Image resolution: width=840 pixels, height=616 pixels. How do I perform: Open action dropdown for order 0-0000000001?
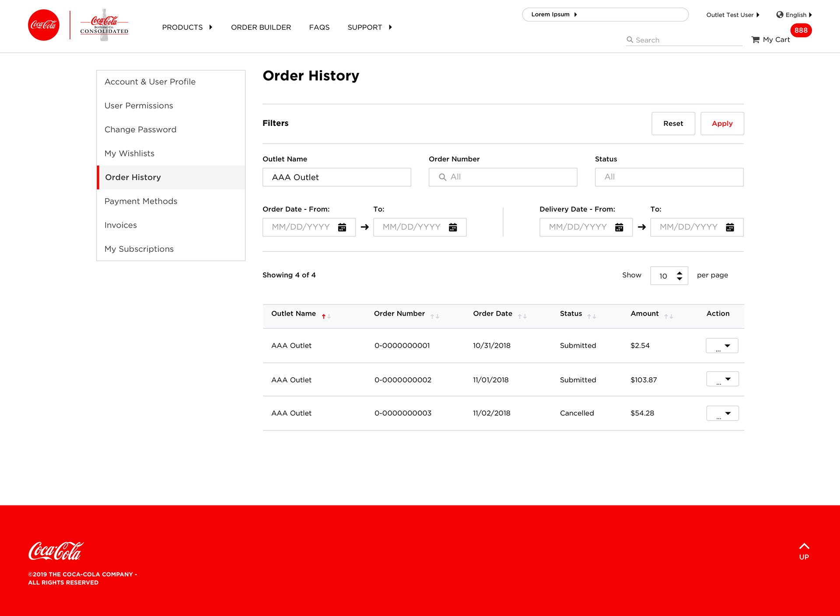pyautogui.click(x=722, y=345)
